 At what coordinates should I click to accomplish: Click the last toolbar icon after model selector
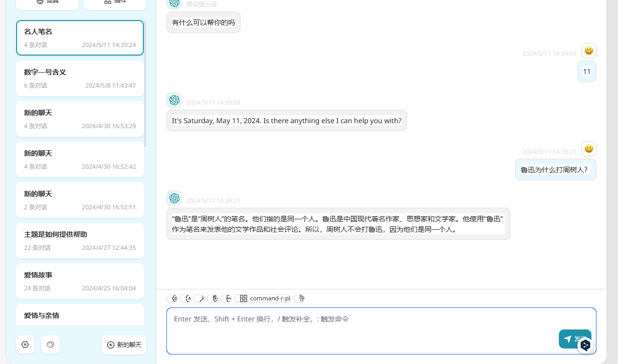300,298
